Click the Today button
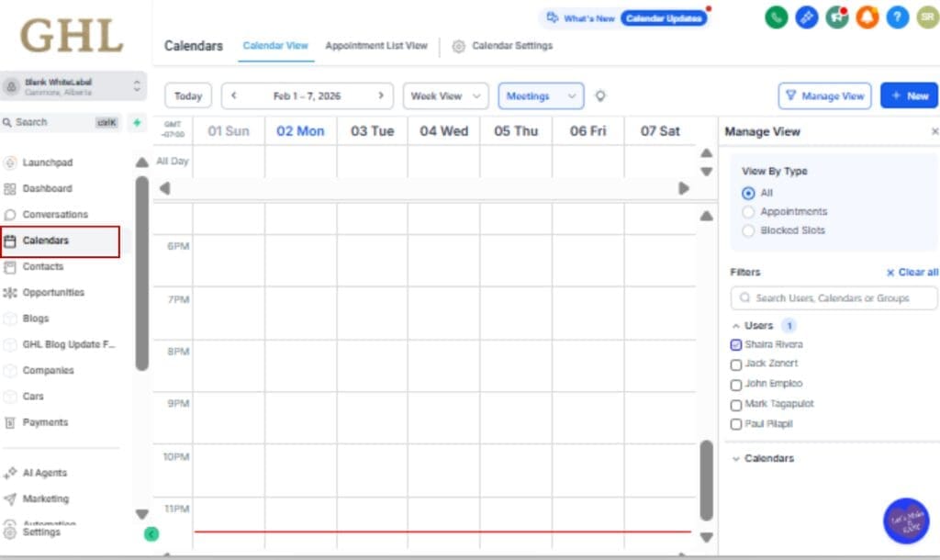Viewport: 940px width, 560px height. tap(188, 95)
